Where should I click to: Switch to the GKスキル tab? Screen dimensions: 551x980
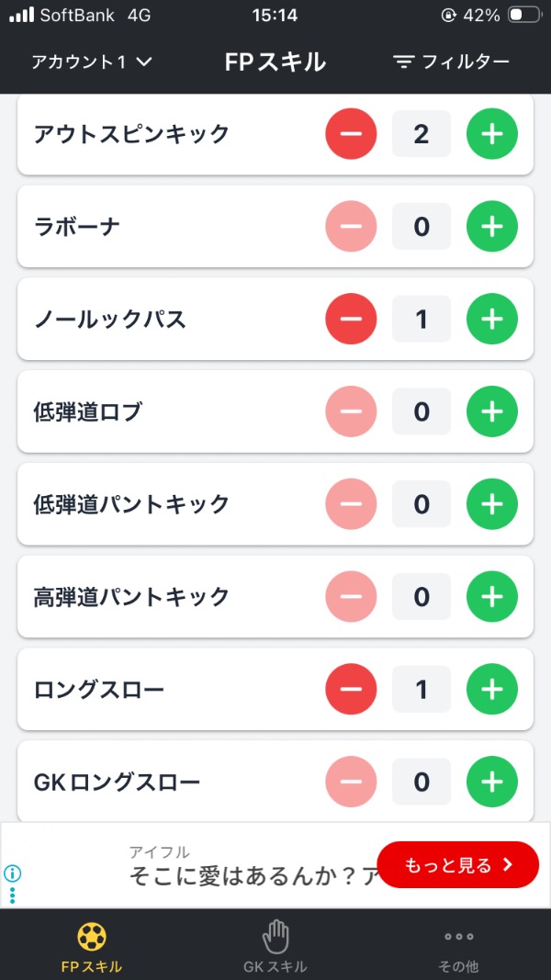[x=275, y=948]
